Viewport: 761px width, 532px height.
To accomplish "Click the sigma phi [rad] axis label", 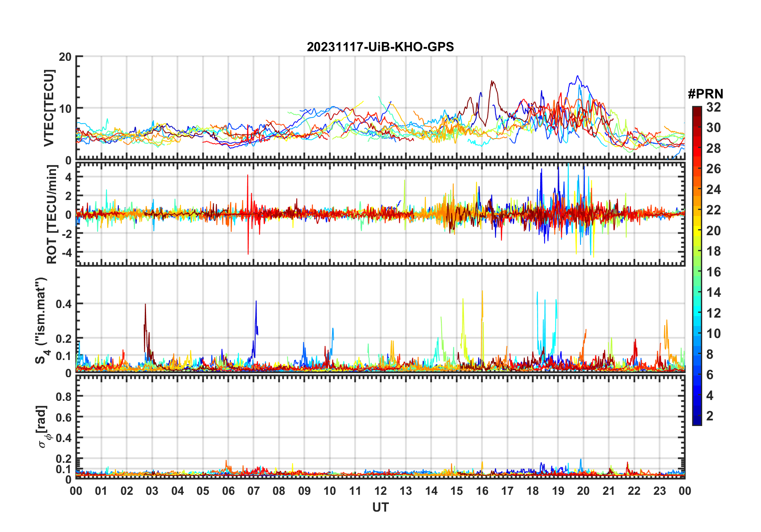I will pyautogui.click(x=43, y=427).
